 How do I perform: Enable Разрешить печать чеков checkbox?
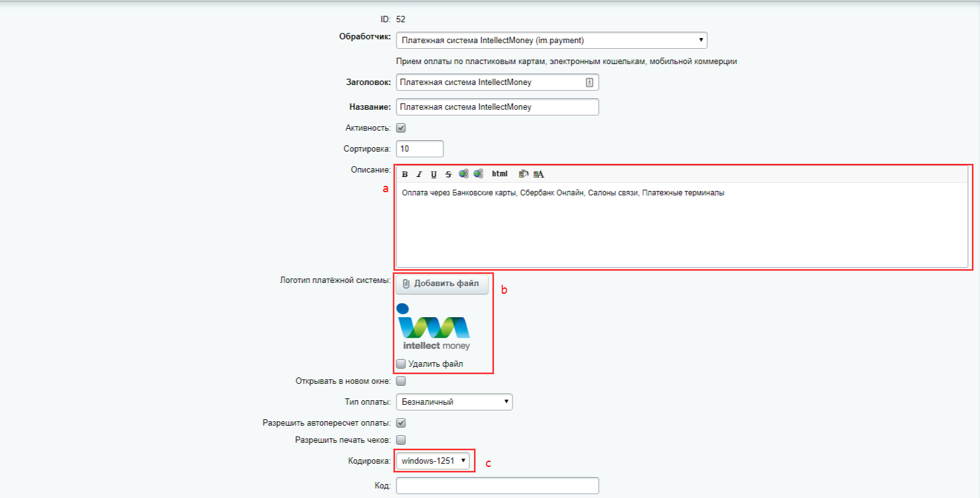(x=401, y=440)
